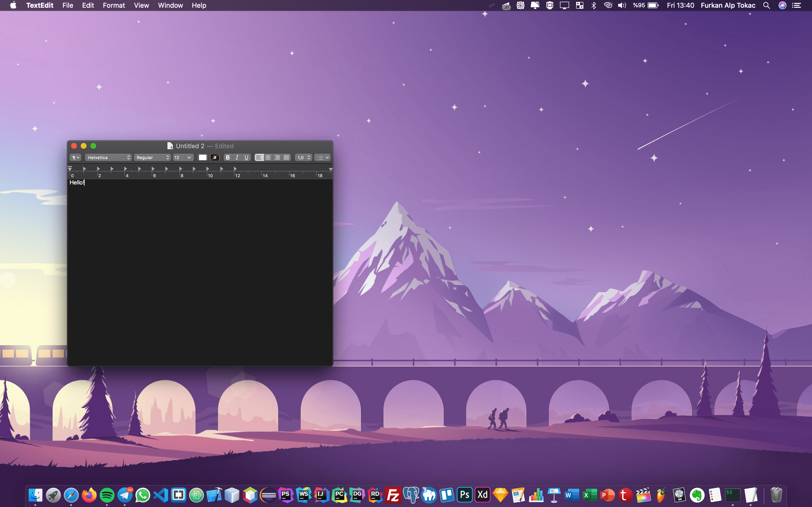
Task: Click the white text color swatch
Action: 203,158
